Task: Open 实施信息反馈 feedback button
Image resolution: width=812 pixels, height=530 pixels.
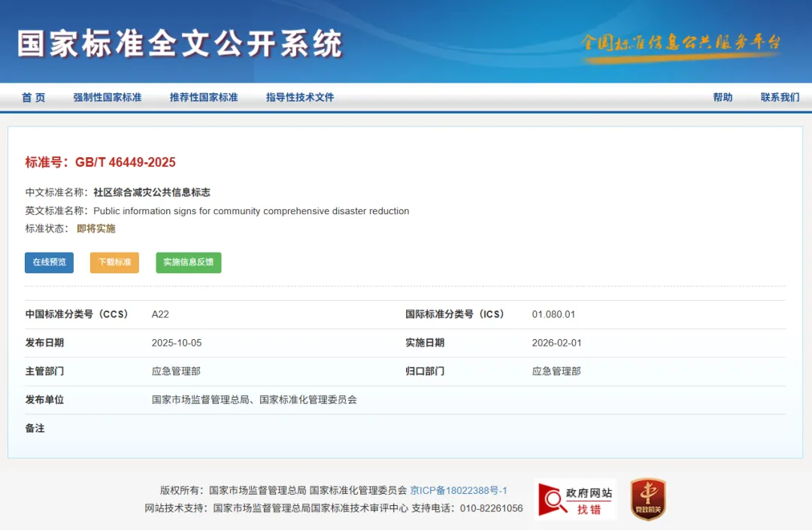Action: point(188,262)
